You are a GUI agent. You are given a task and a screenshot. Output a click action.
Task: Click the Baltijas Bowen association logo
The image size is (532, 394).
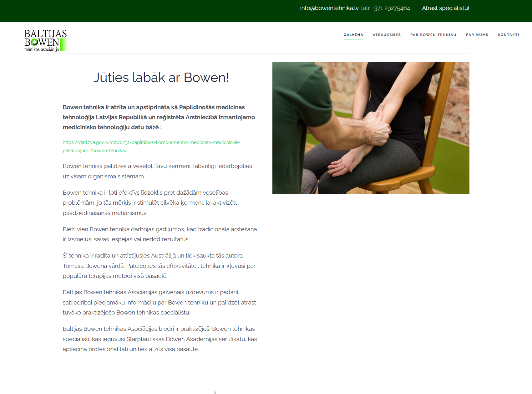[x=45, y=40]
